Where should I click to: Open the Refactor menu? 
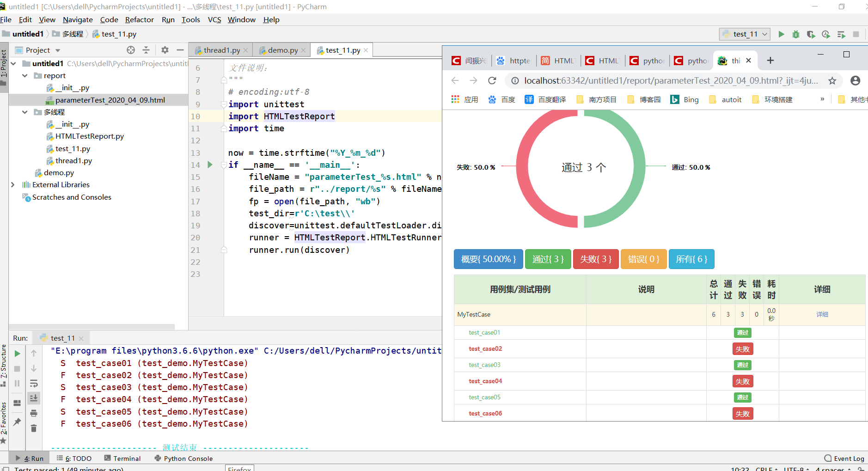pyautogui.click(x=139, y=19)
